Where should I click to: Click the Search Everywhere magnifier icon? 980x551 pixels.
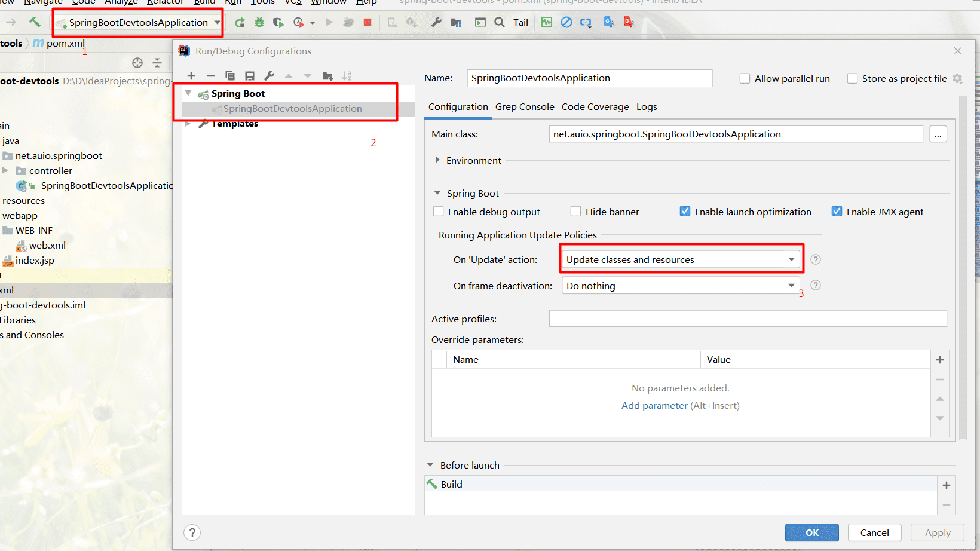(499, 22)
